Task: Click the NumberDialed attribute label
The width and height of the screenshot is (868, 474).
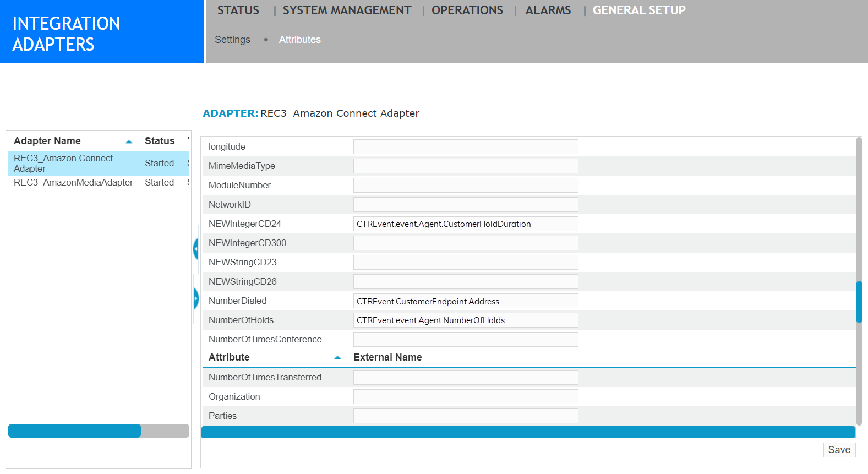Action: click(238, 301)
